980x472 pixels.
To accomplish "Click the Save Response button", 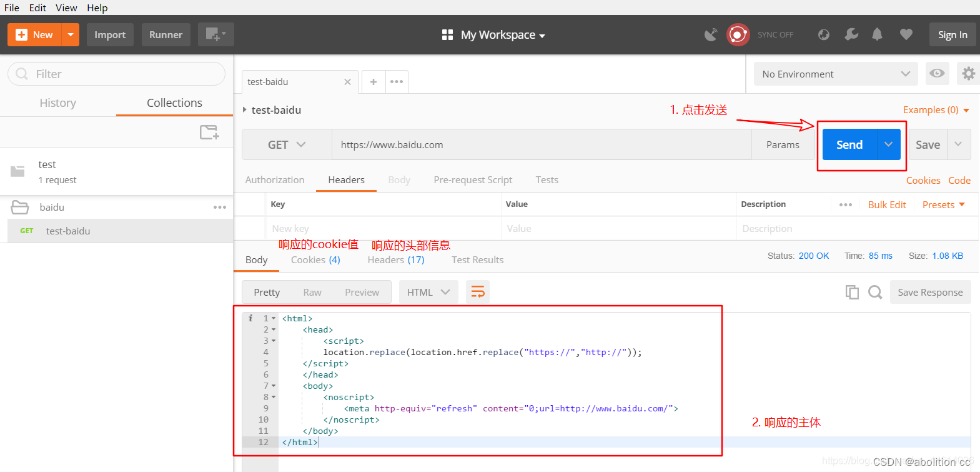I will click(930, 292).
